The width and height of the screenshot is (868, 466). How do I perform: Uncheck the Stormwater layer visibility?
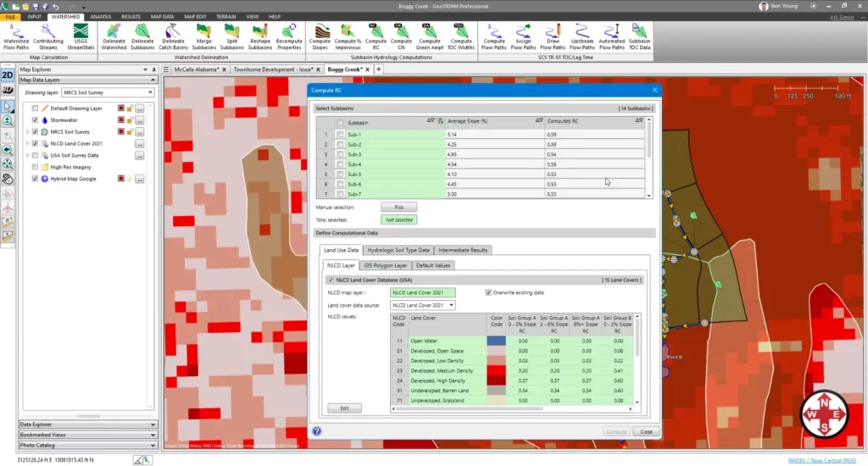(35, 120)
